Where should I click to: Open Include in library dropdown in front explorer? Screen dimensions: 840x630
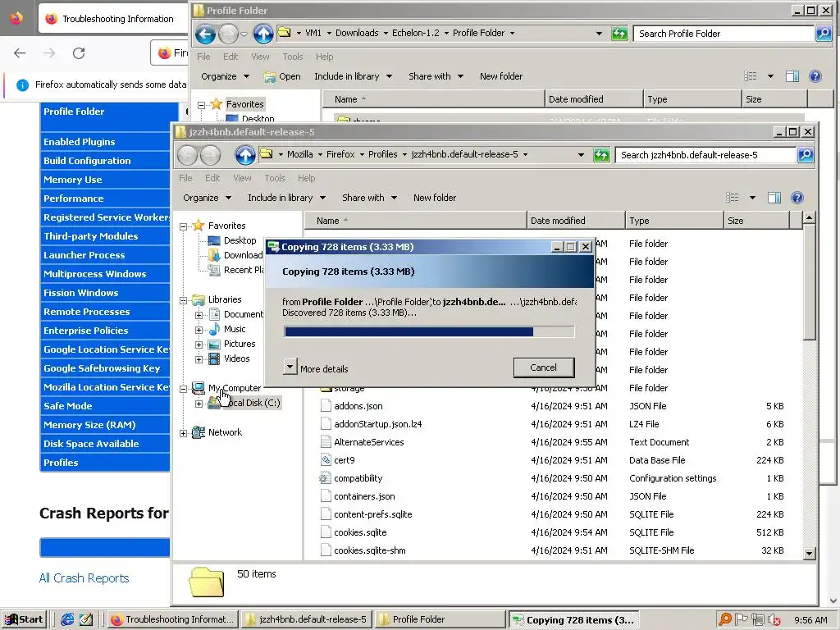coord(286,198)
